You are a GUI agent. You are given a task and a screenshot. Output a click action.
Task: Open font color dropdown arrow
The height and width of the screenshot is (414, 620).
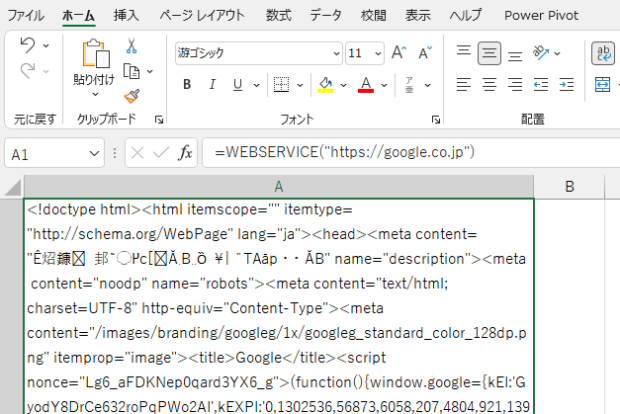(384, 85)
